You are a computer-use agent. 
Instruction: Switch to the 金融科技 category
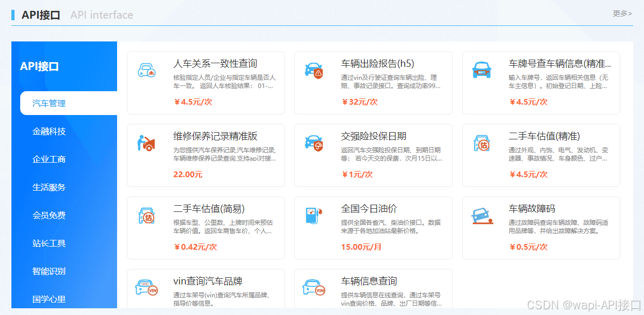[49, 131]
